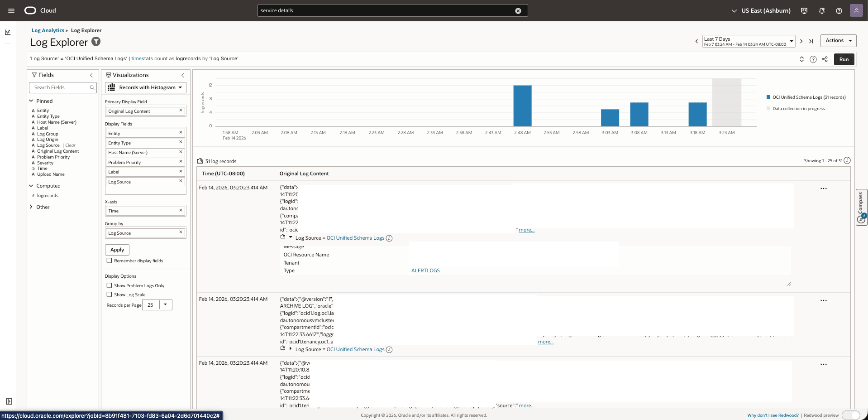Image resolution: width=868 pixels, height=420 pixels.
Task: Select the logrecords computed field
Action: [48, 196]
